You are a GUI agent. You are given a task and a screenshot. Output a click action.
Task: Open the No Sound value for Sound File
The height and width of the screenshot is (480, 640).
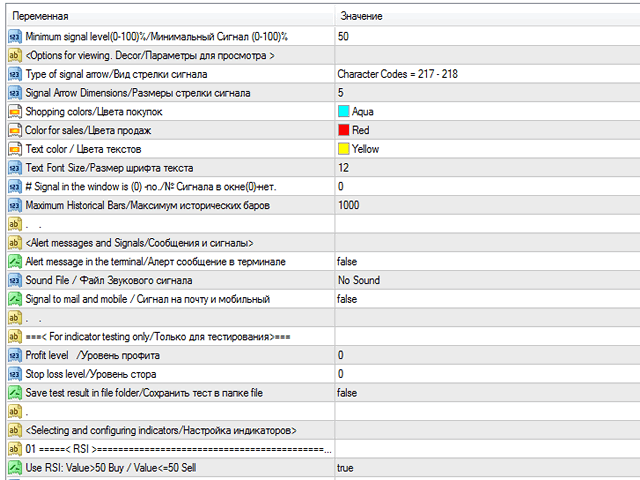click(359, 280)
